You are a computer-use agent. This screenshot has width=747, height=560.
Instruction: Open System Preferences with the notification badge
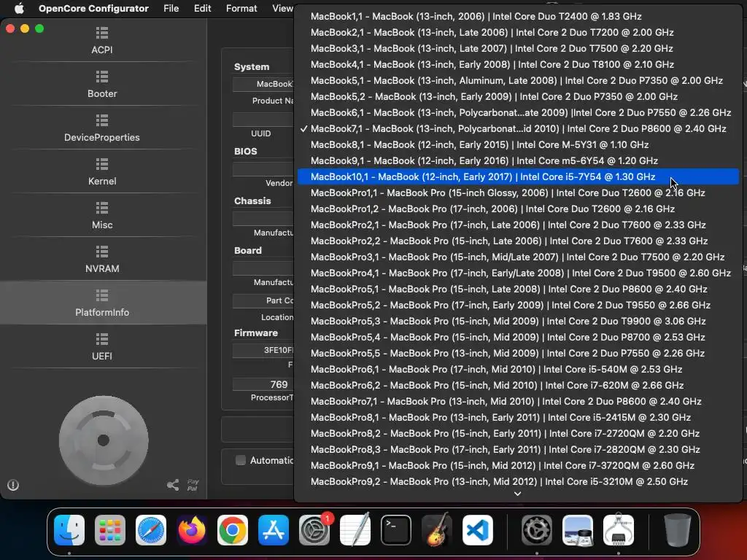(x=314, y=530)
